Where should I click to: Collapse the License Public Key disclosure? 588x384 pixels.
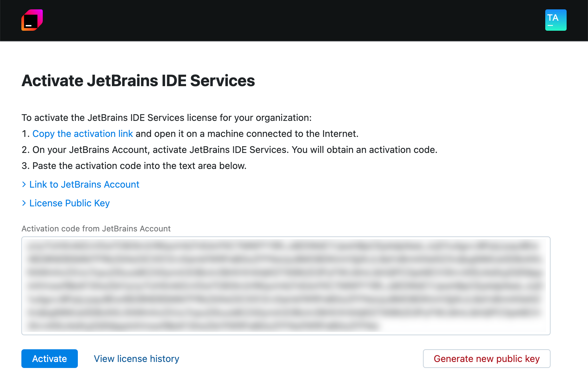point(69,203)
